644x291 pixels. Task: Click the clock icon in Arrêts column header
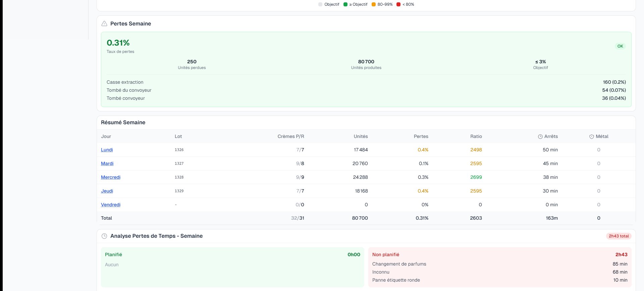(540, 137)
